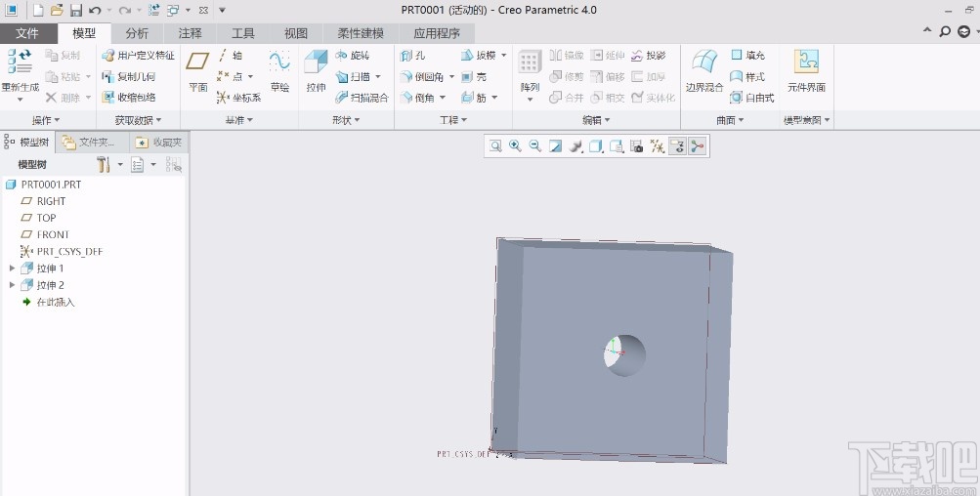Switch to the 注释 ribbon tab

tap(190, 33)
